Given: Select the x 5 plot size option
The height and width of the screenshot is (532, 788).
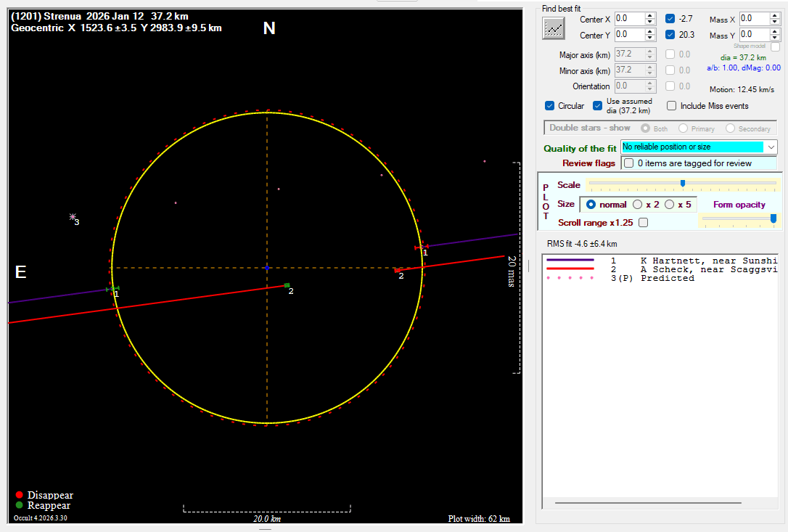Looking at the screenshot, I should point(670,205).
